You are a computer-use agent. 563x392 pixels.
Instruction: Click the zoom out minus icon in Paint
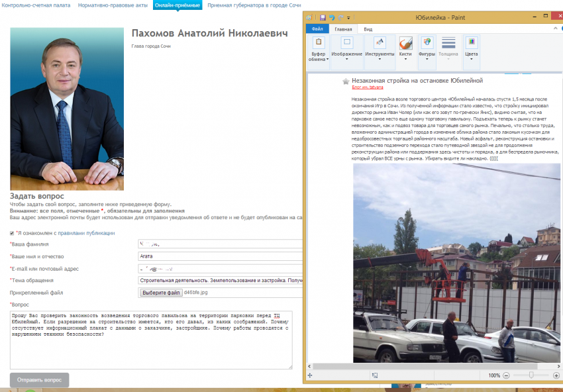[x=507, y=375]
